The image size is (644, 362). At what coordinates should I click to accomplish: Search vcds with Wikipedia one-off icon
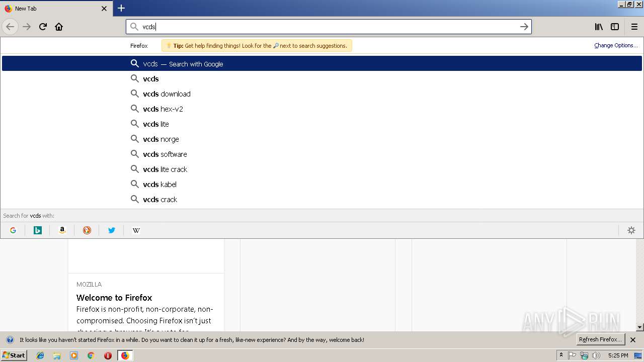pos(136,230)
